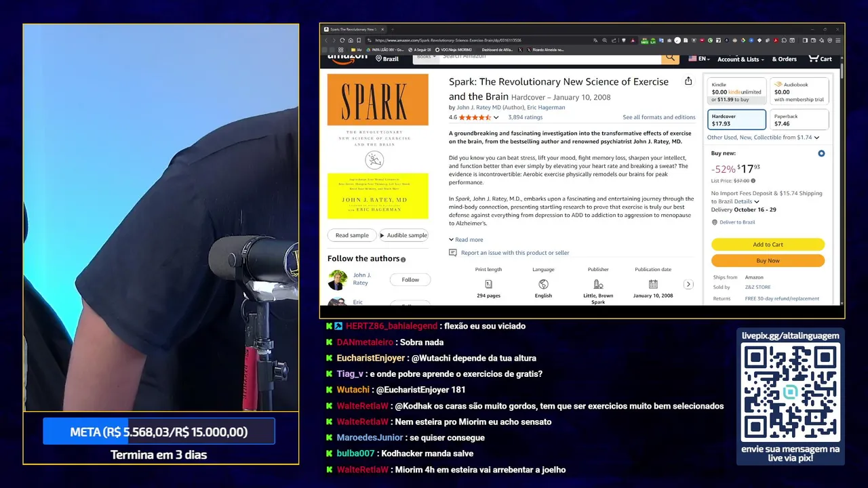Click the info icon next to Follow the authors
The width and height of the screenshot is (868, 488).
[403, 260]
